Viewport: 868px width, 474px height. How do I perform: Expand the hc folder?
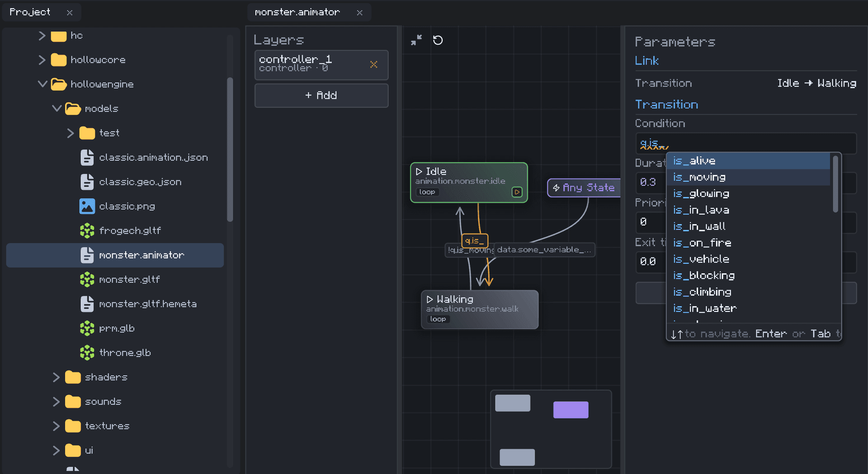pos(42,36)
